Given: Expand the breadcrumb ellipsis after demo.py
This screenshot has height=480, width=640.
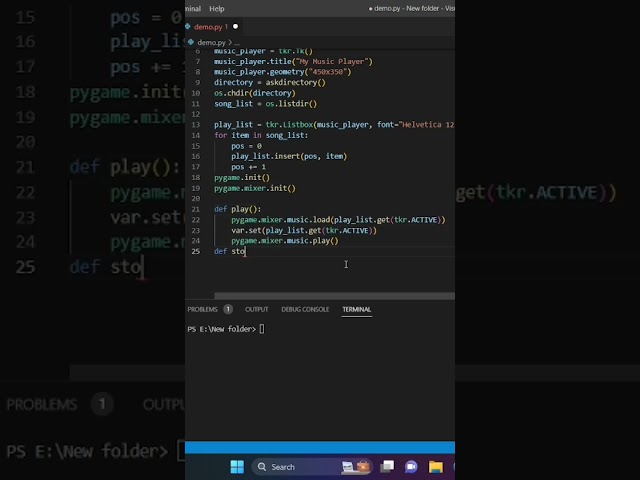Looking at the screenshot, I should [237, 42].
